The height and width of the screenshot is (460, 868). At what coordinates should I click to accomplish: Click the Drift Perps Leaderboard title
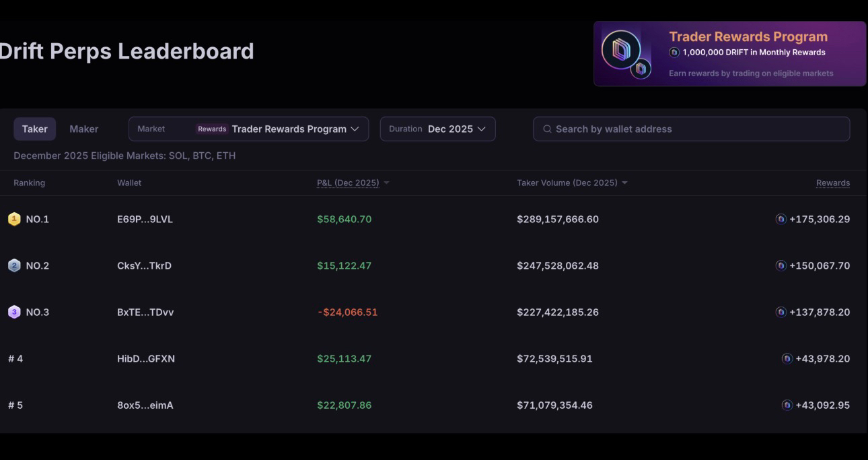126,51
